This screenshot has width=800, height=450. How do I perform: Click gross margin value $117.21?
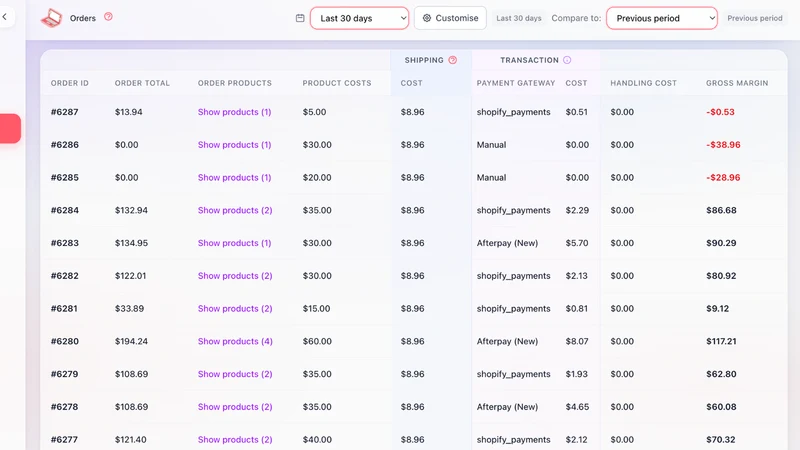[x=721, y=341]
